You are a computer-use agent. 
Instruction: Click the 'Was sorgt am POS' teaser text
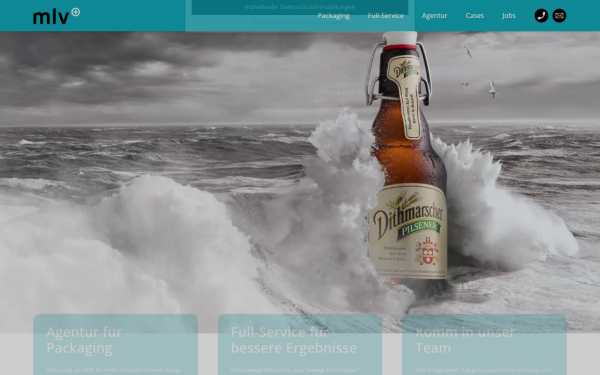114,370
